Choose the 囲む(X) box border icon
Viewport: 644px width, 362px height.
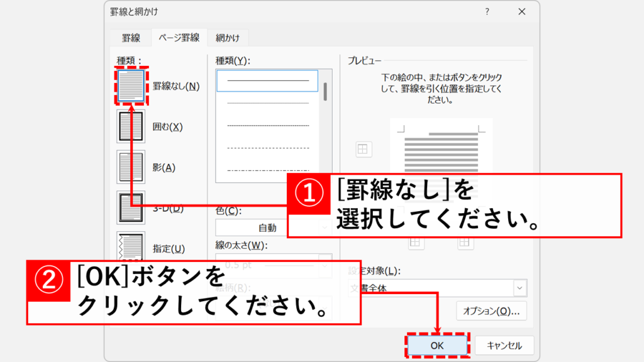click(131, 126)
